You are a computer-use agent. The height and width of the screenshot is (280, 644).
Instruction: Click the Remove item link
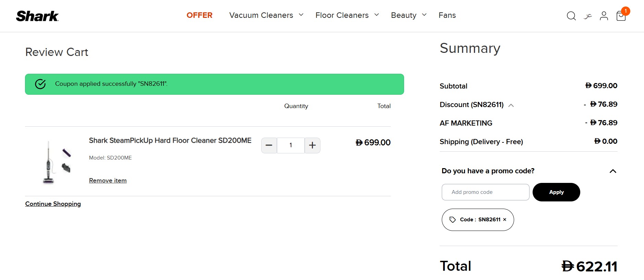[x=108, y=180]
